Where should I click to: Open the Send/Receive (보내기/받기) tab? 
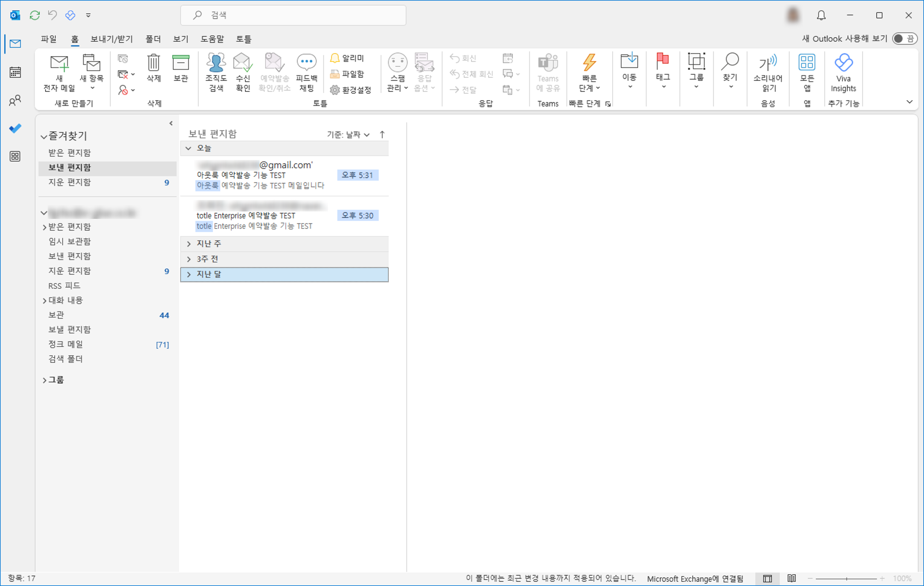pos(111,39)
